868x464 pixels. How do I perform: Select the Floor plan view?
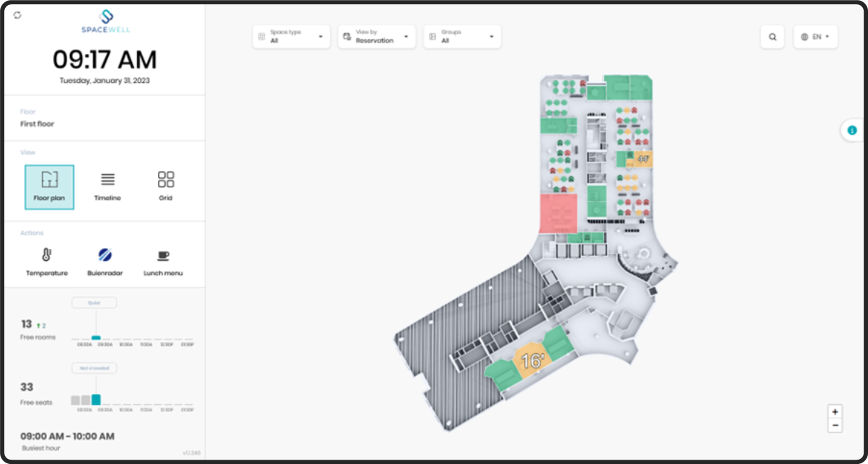tap(49, 187)
